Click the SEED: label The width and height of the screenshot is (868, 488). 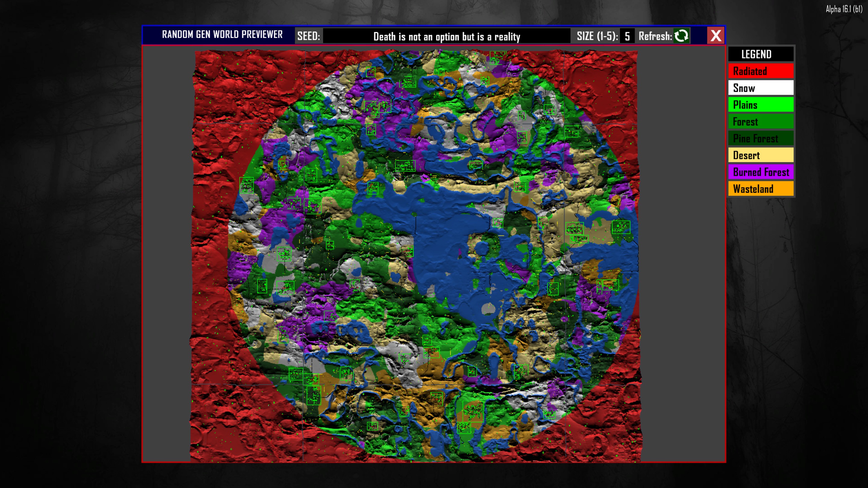(308, 36)
